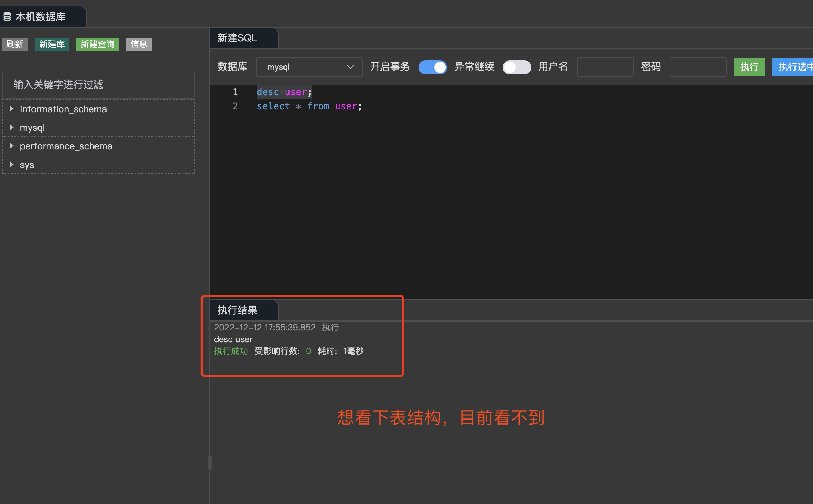Click the keyword filter box 输入关键字进行过滤

point(98,85)
